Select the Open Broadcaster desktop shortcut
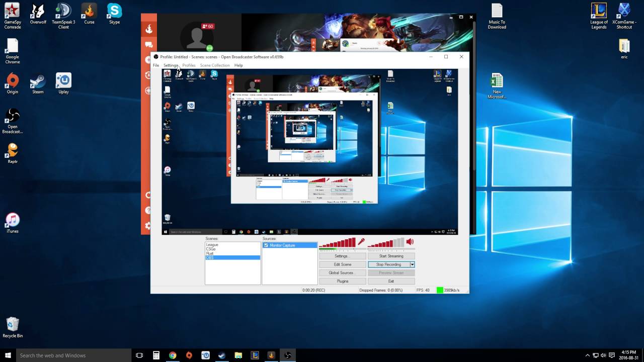 [13, 121]
